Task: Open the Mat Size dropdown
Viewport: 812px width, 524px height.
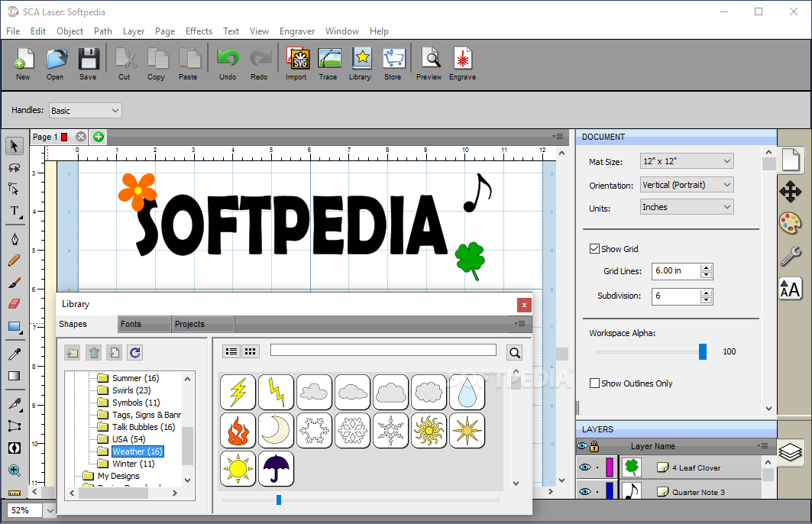Action: click(687, 161)
